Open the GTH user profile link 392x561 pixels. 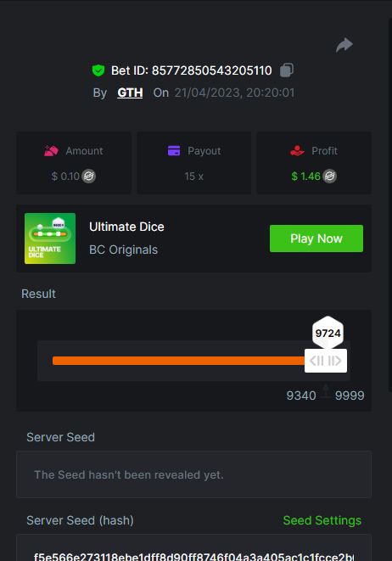(130, 93)
